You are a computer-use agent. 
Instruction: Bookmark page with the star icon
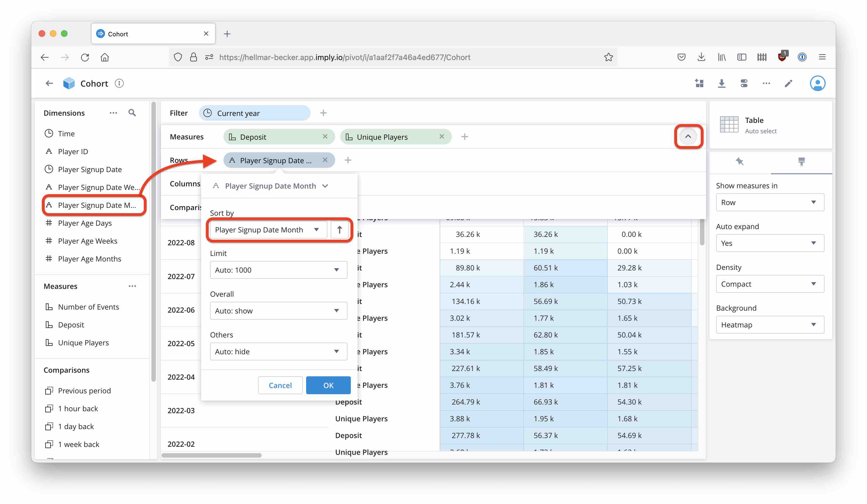click(608, 57)
